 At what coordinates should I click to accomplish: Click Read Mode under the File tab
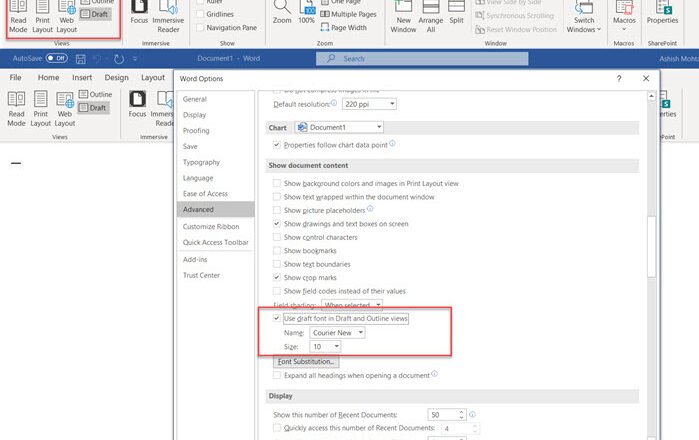[16, 109]
